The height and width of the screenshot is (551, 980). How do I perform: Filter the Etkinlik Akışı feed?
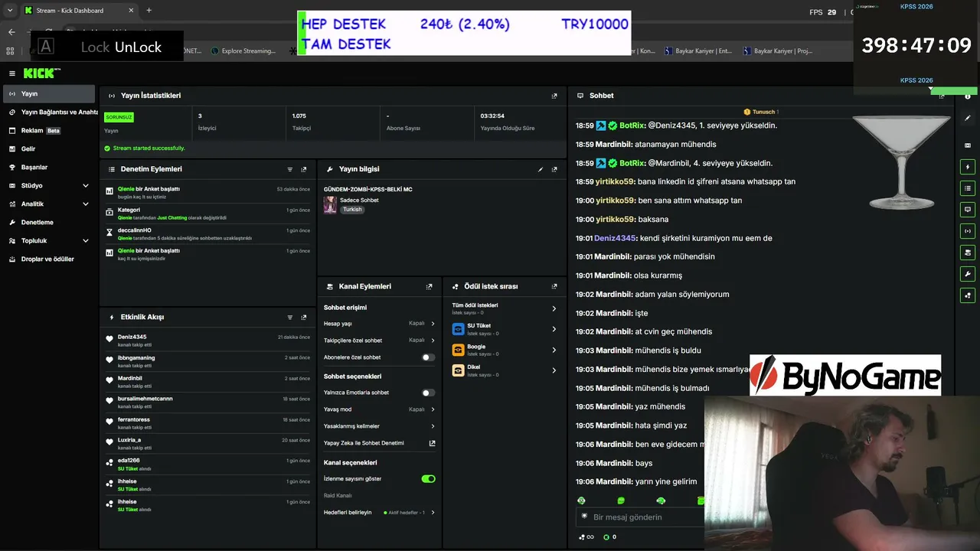290,317
